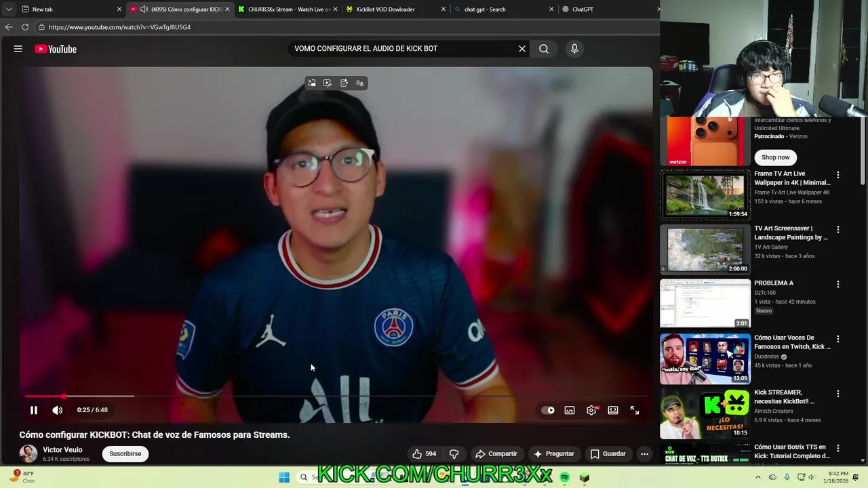Open Victor Veulo channel avatar
The width and height of the screenshot is (868, 488).
coord(28,453)
